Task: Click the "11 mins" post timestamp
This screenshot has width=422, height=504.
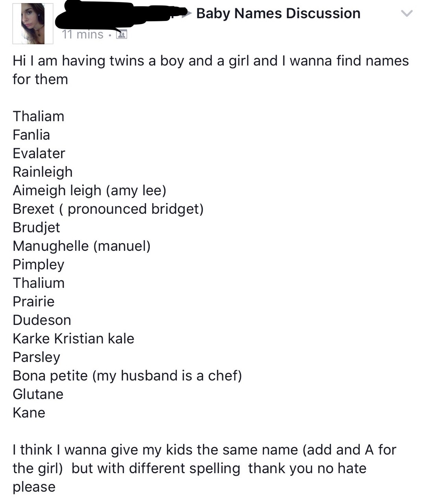Action: point(83,35)
